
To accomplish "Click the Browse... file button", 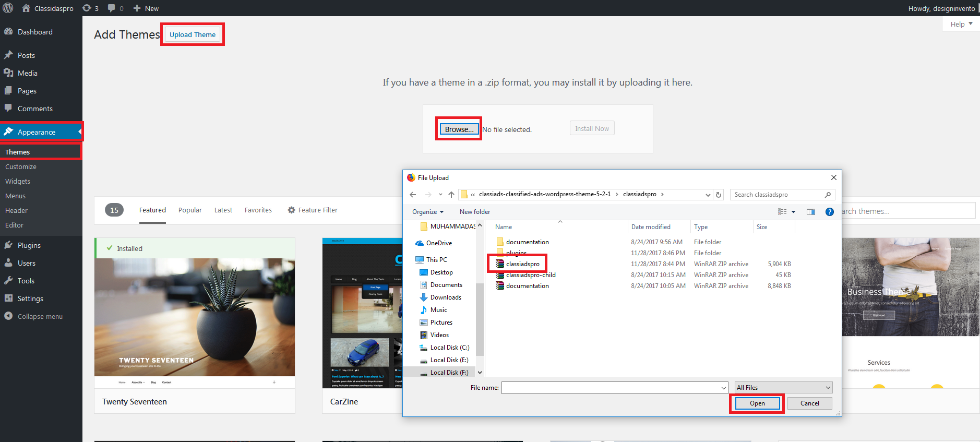I will [459, 129].
